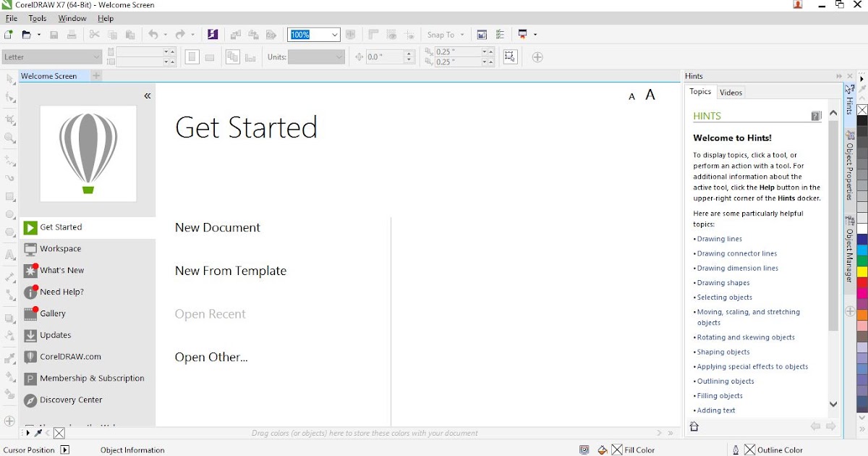Open the Drawing connector lines hint
868x456 pixels.
click(x=737, y=253)
